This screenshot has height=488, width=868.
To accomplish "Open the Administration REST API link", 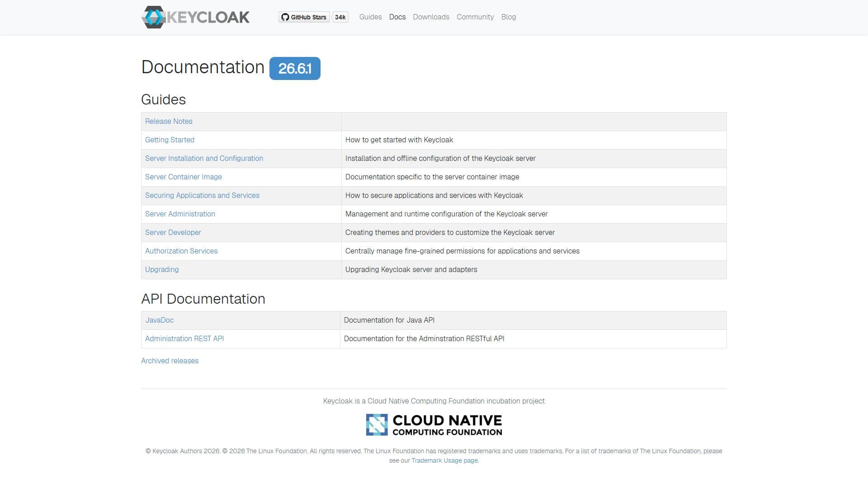I will (x=184, y=338).
